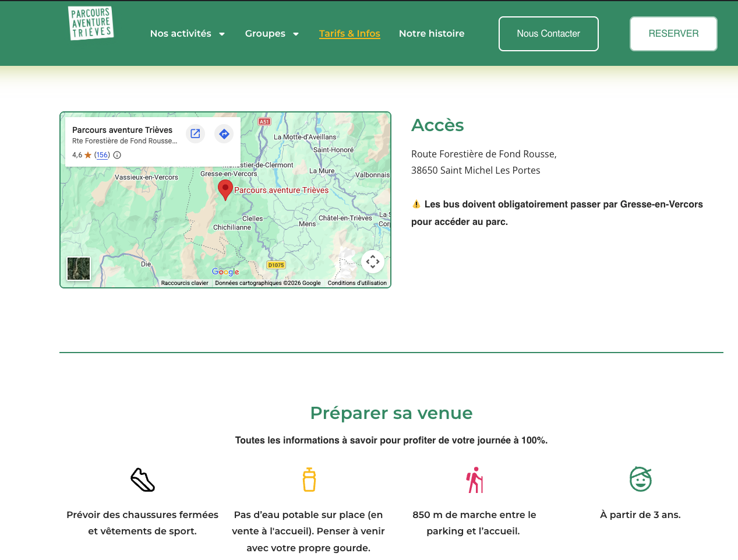Open the 156 reviews link

click(x=103, y=155)
